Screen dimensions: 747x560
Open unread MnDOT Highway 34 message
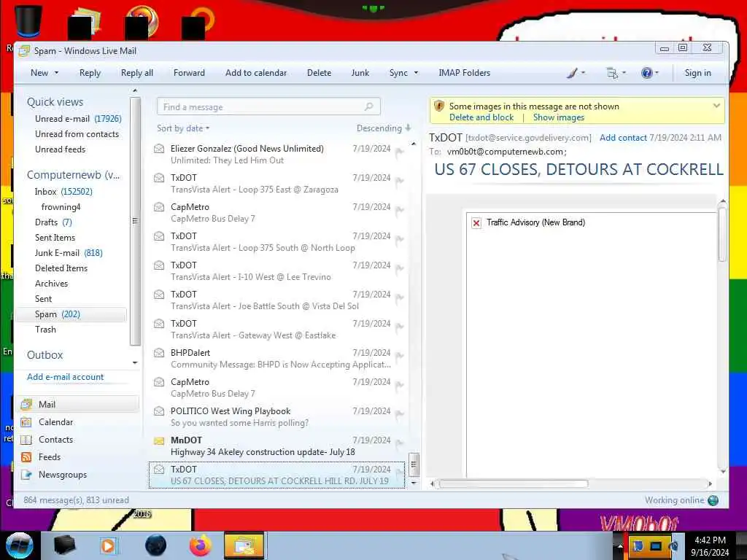pyautogui.click(x=276, y=446)
